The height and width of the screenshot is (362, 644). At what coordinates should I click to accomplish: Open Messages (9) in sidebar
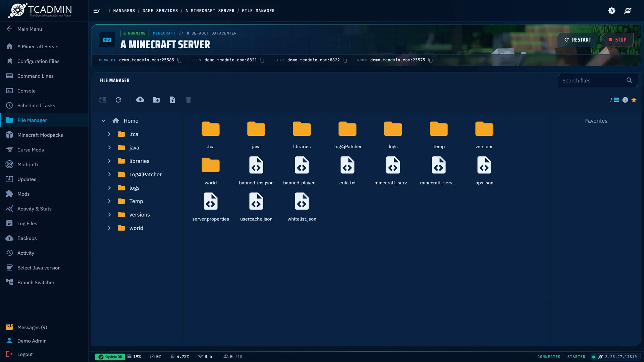click(x=44, y=327)
